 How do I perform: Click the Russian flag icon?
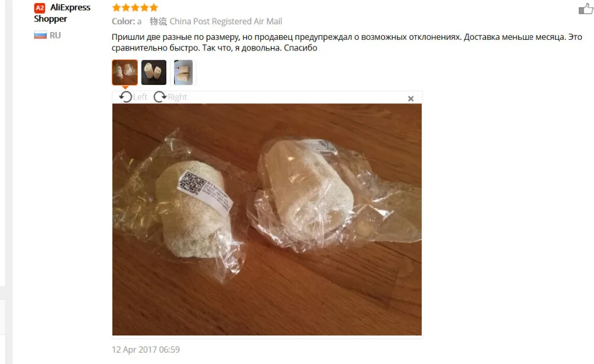40,35
